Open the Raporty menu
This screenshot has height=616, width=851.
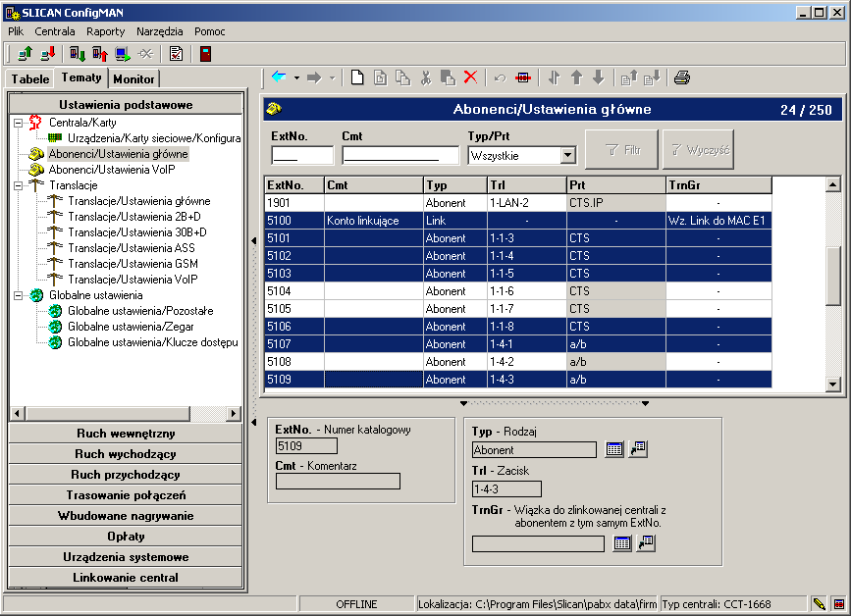click(x=106, y=31)
